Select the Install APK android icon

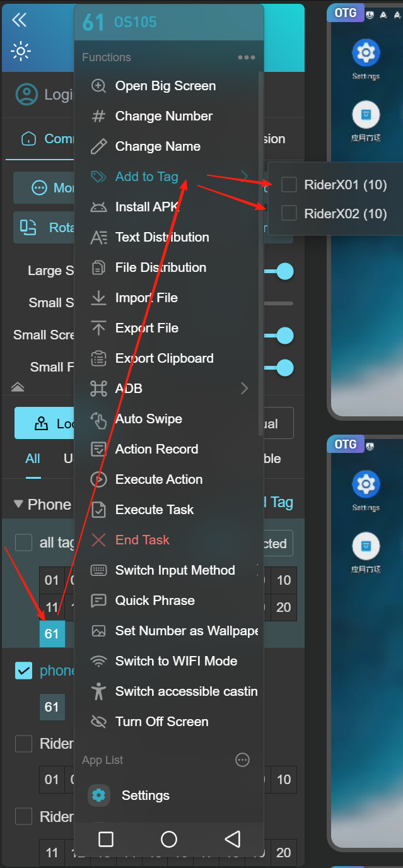pos(98,207)
